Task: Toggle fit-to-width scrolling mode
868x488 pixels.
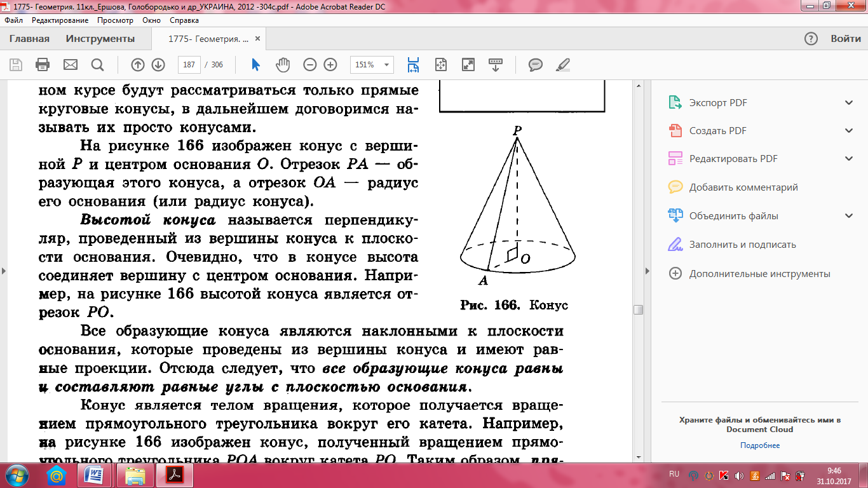Action: tap(414, 64)
